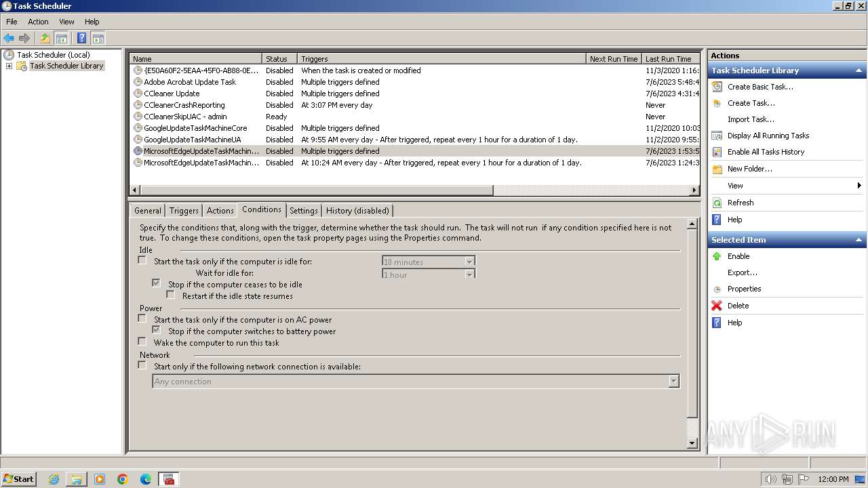The width and height of the screenshot is (868, 488).
Task: Check 'Start only if network connection is available'
Action: coord(142,365)
